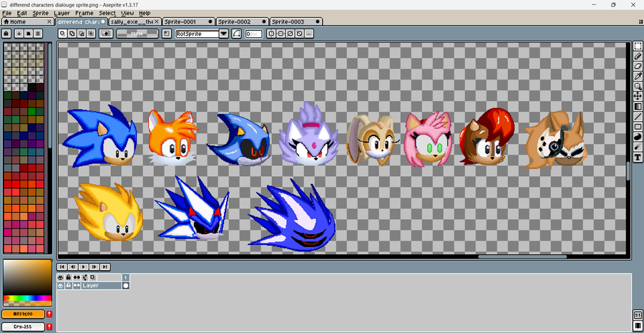This screenshot has height=333, width=644.
Task: Click the selection feather curve icon
Action: 237,34
